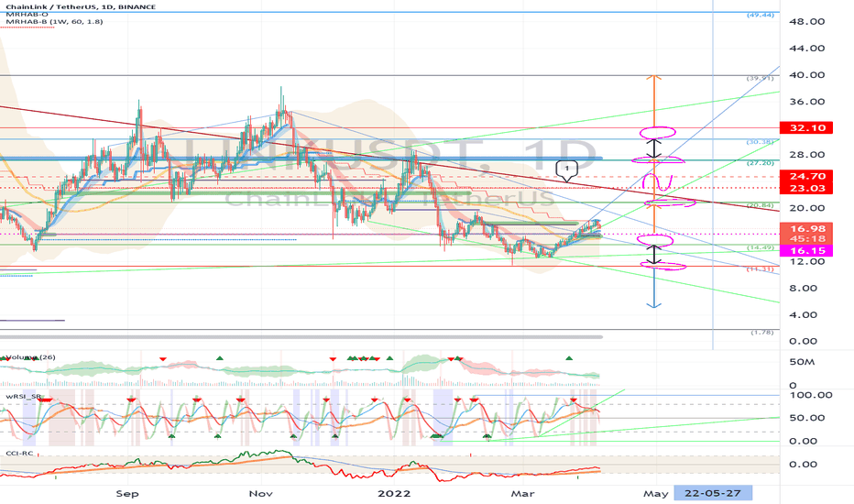Viewport: 854px width, 504px height.
Task: Click the 12.00 price axis value
Action: [806, 261]
